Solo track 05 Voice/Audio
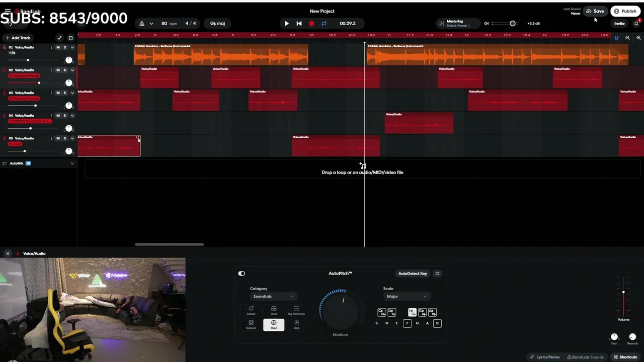Image resolution: width=644 pixels, height=362 pixels. pos(64,138)
